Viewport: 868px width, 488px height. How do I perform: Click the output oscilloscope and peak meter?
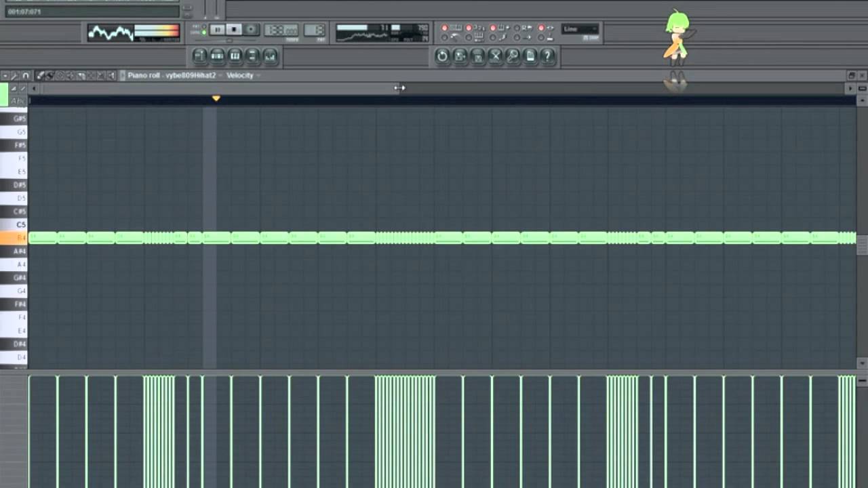point(133,33)
